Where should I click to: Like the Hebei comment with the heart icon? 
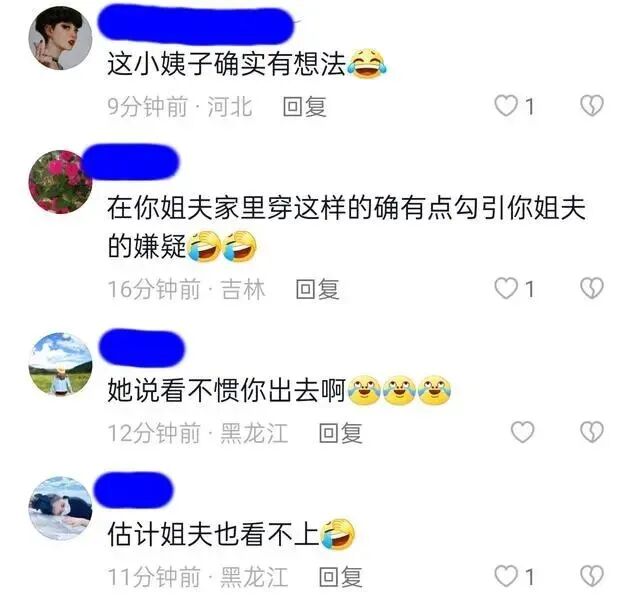pos(506,106)
